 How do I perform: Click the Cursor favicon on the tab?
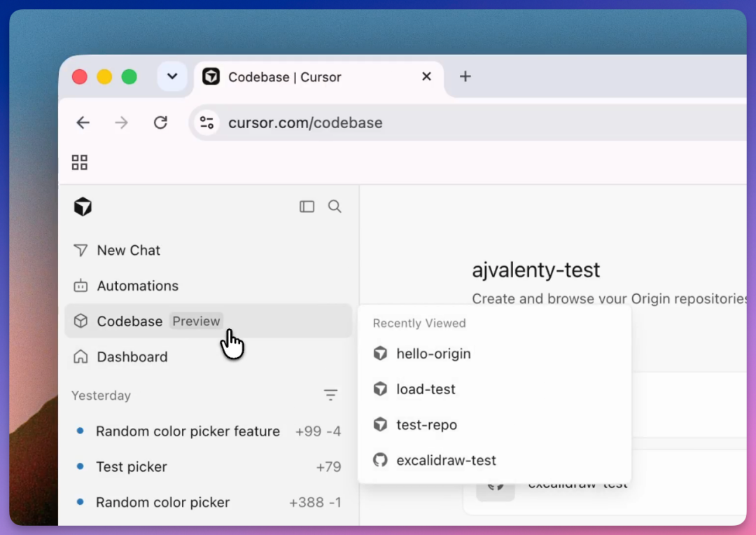click(x=211, y=76)
